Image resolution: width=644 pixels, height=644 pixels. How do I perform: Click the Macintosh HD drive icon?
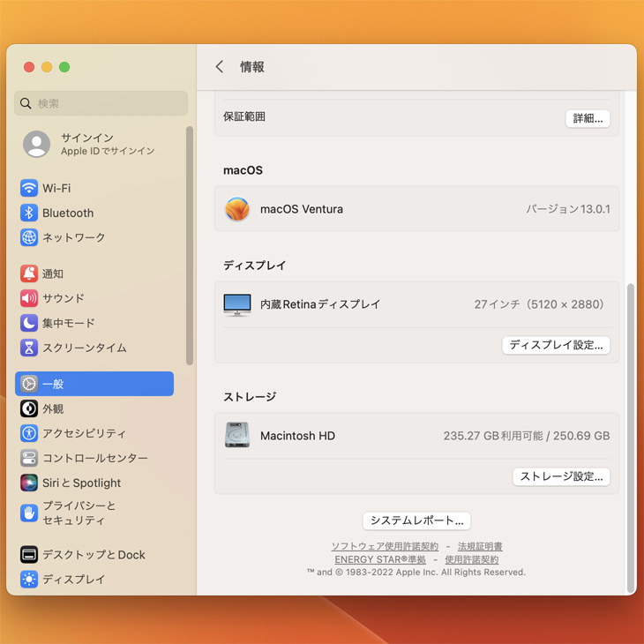click(237, 435)
